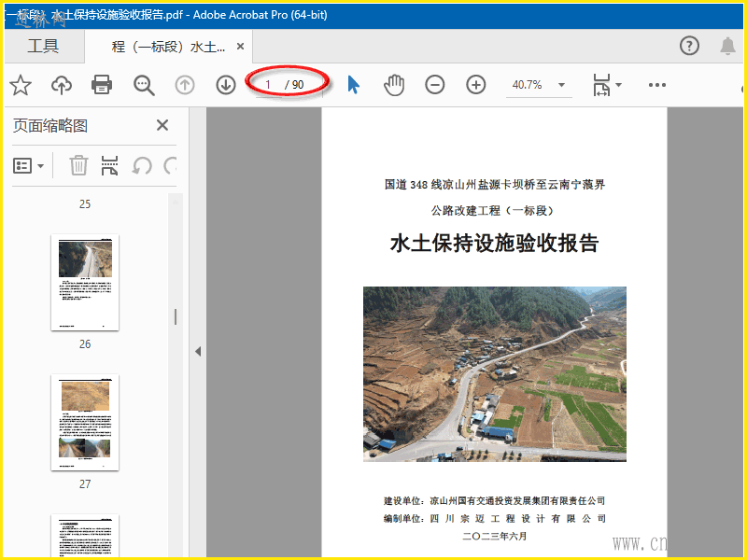Click the total page count / 90
The width and height of the screenshot is (747, 560).
pos(294,85)
